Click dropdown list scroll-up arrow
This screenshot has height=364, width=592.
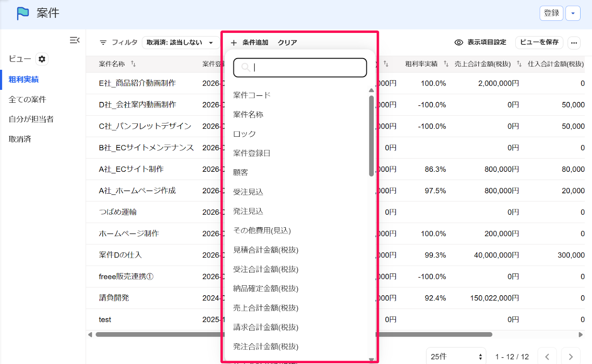coord(371,91)
